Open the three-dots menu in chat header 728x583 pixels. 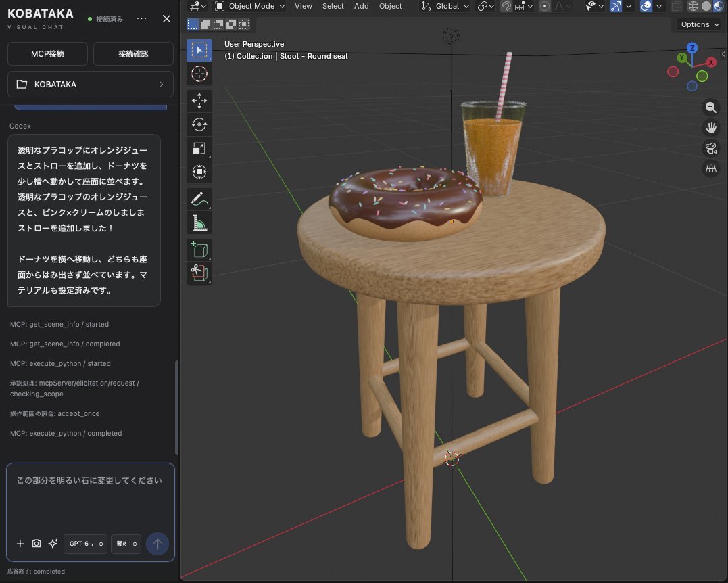point(141,18)
